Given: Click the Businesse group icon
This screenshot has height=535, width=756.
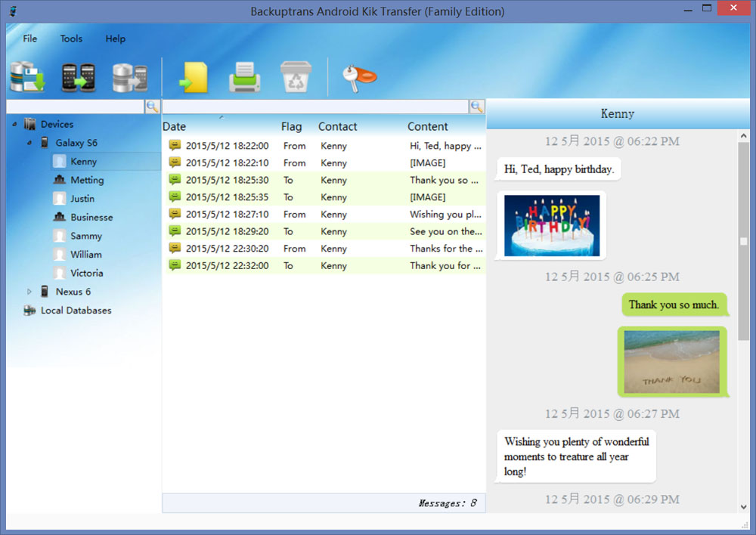Looking at the screenshot, I should coord(59,217).
